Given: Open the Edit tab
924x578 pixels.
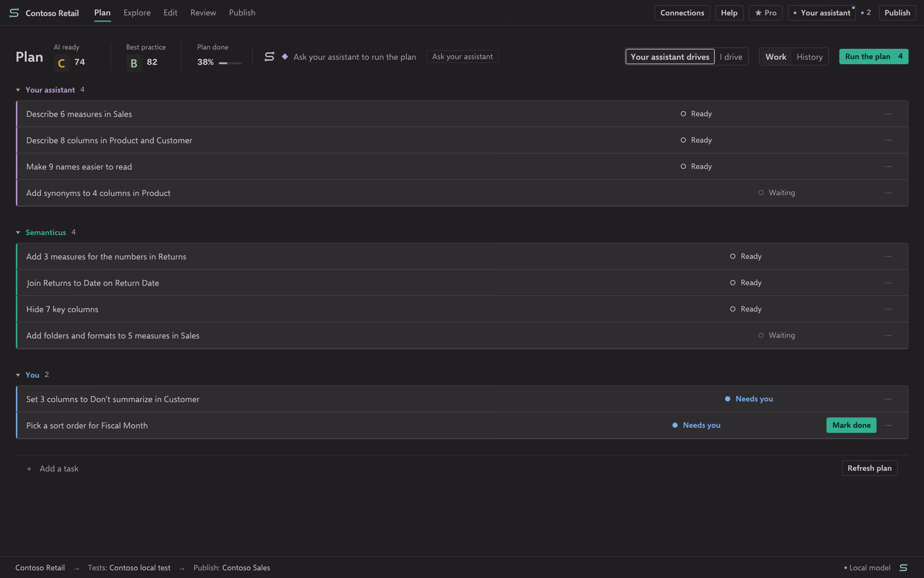Looking at the screenshot, I should (x=170, y=13).
